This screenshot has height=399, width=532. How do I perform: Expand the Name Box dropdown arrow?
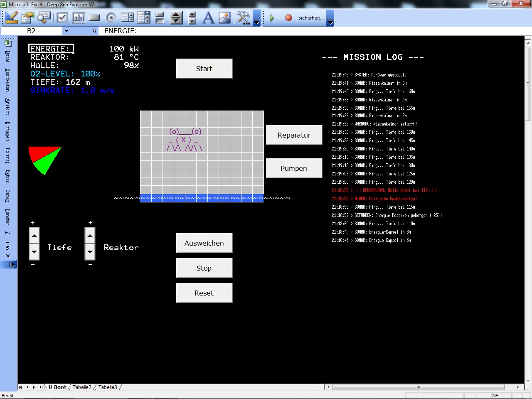pyautogui.click(x=66, y=31)
